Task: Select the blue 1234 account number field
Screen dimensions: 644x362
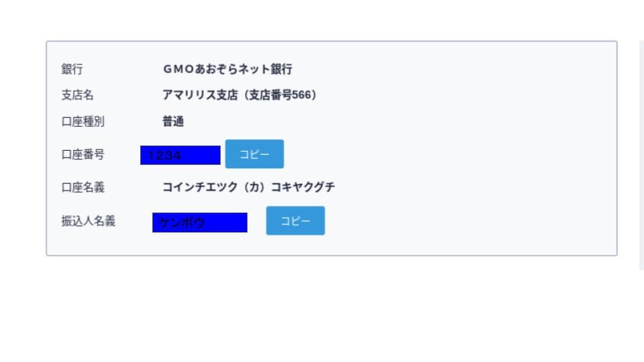Action: [x=180, y=155]
